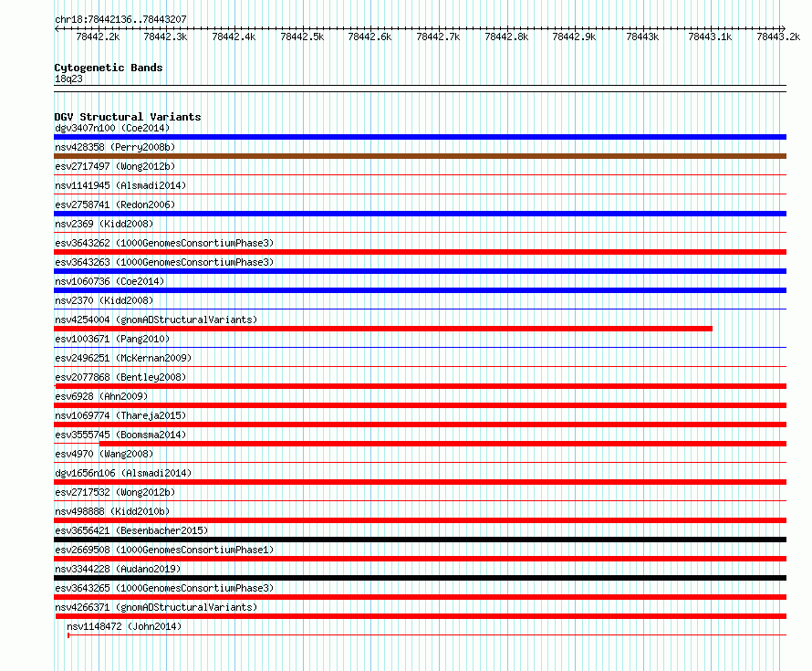Click the red bar under nsv1069774
This screenshot has height=671, width=812.
click(420, 425)
